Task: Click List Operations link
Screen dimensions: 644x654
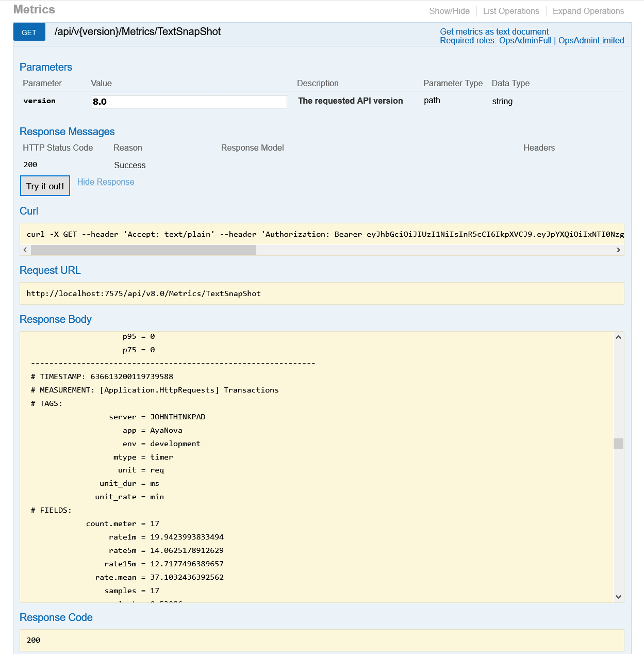Action: [511, 11]
